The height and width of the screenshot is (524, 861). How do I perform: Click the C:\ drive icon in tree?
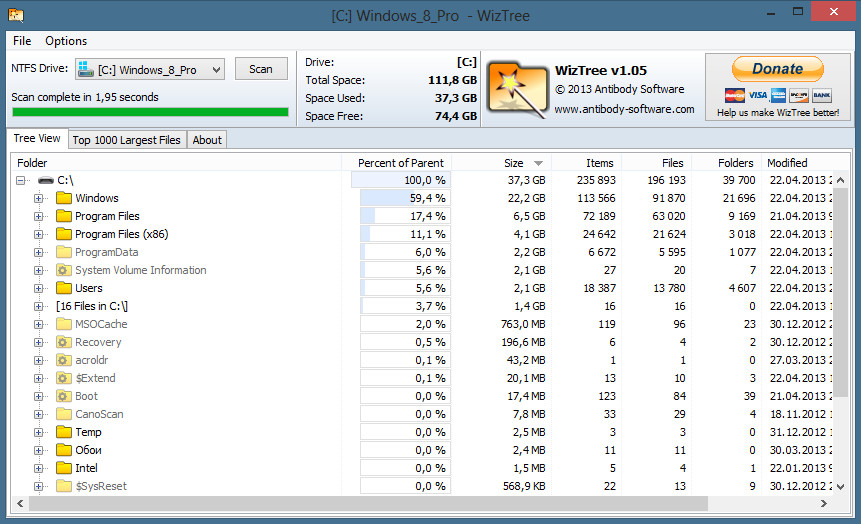[46, 180]
